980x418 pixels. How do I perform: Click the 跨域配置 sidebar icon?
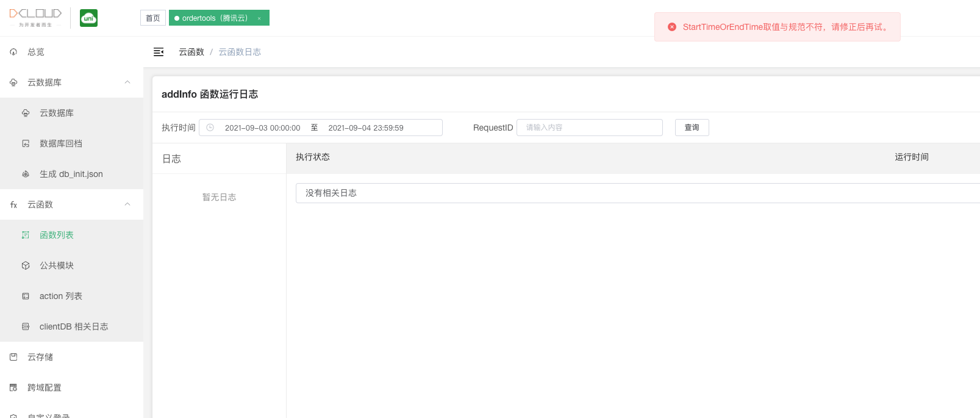[13, 387]
